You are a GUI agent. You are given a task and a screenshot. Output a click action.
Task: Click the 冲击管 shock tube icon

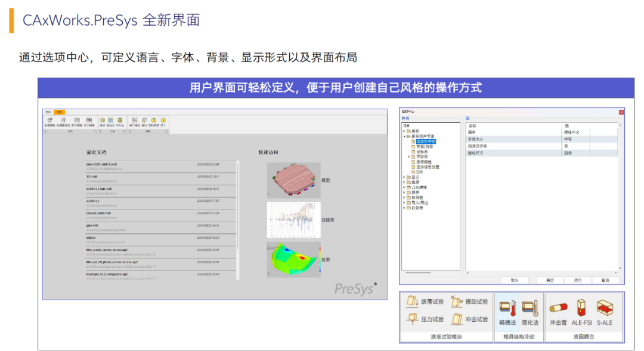point(559,308)
